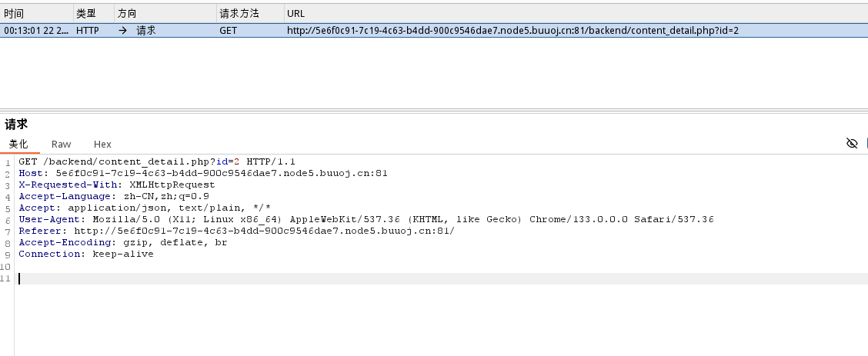Toggle the hide non-printable characters eye icon

pyautogui.click(x=852, y=144)
